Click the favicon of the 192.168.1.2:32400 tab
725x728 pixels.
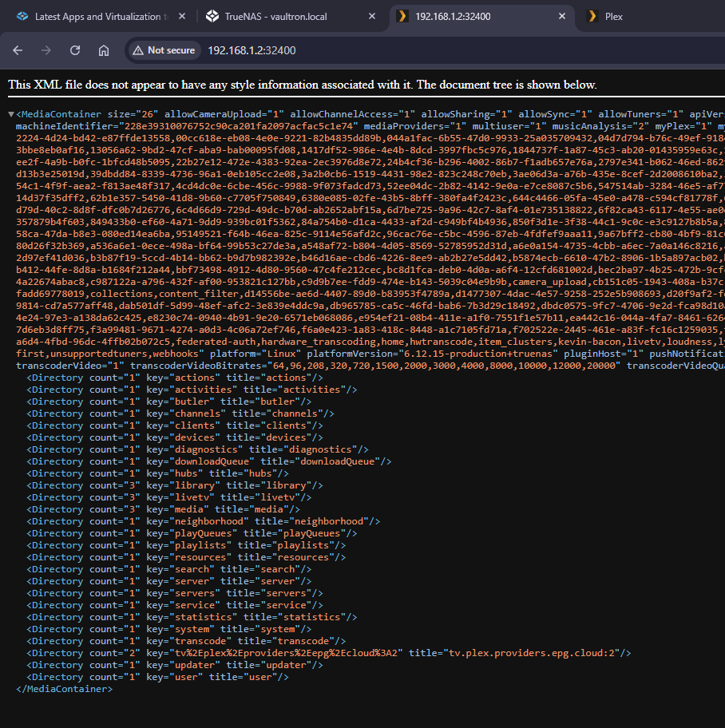click(402, 16)
